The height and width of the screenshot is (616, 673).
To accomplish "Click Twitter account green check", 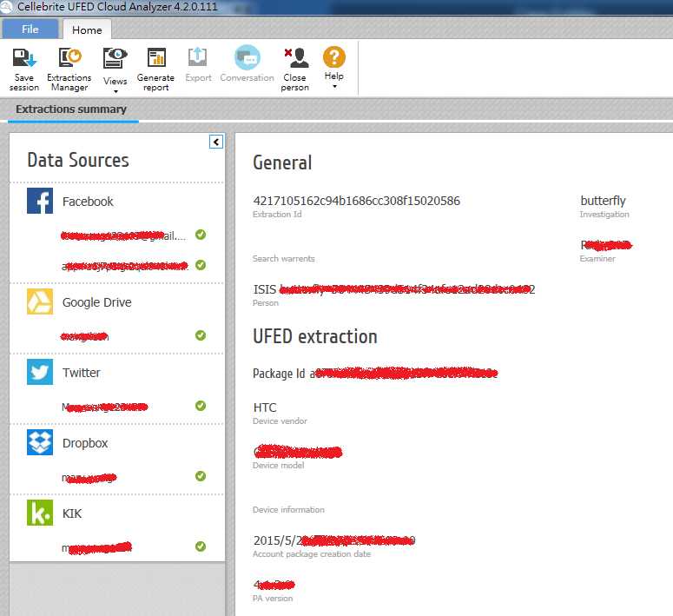I will (201, 406).
